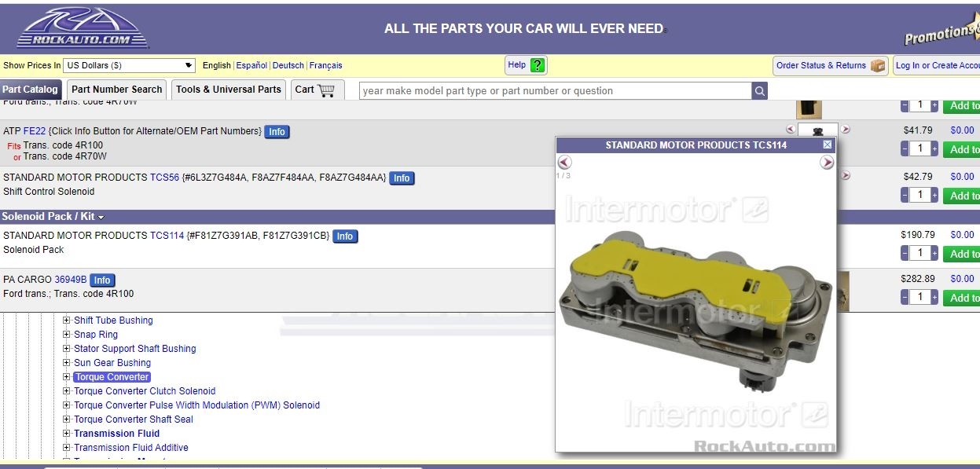Open TCS114 part number link
This screenshot has width=980, height=469.
(167, 236)
